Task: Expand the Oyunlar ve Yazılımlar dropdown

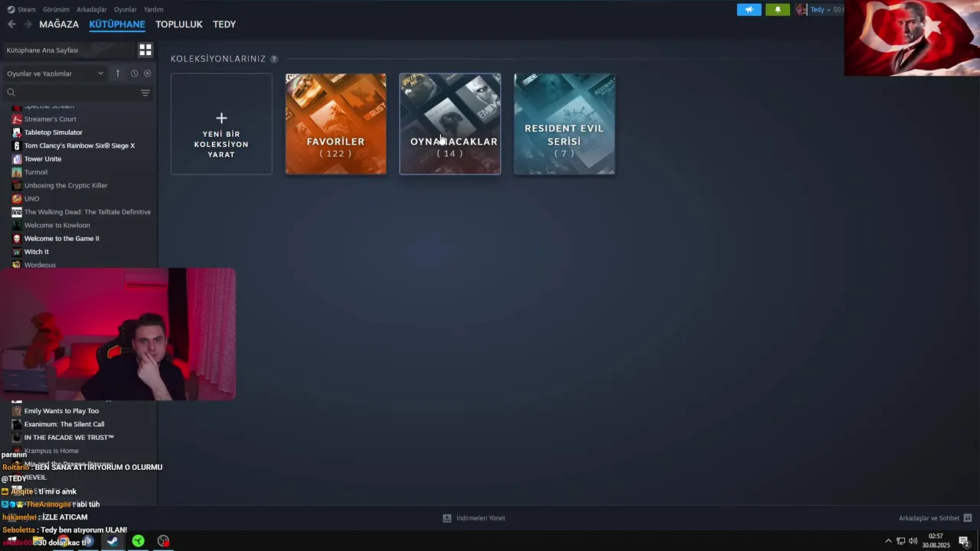Action: (x=55, y=73)
